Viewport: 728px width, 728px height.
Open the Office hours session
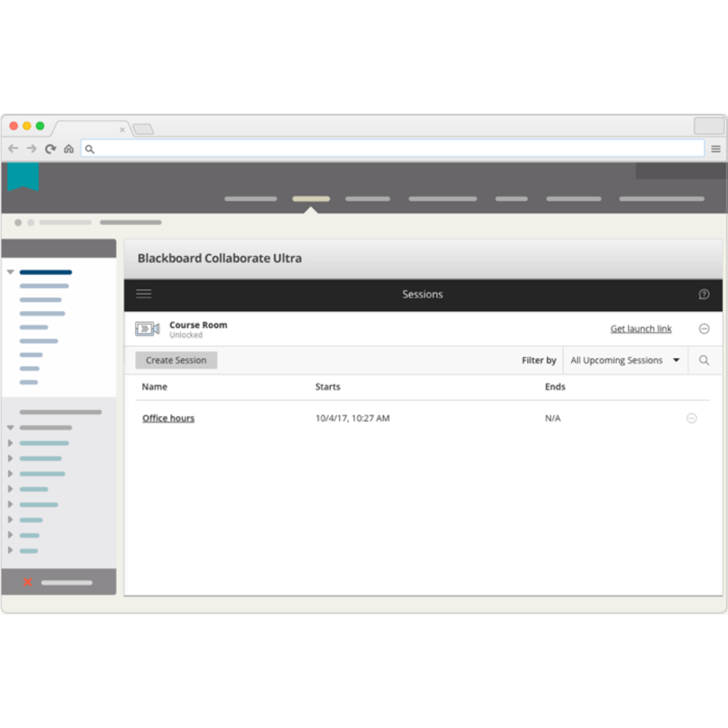pyautogui.click(x=168, y=418)
